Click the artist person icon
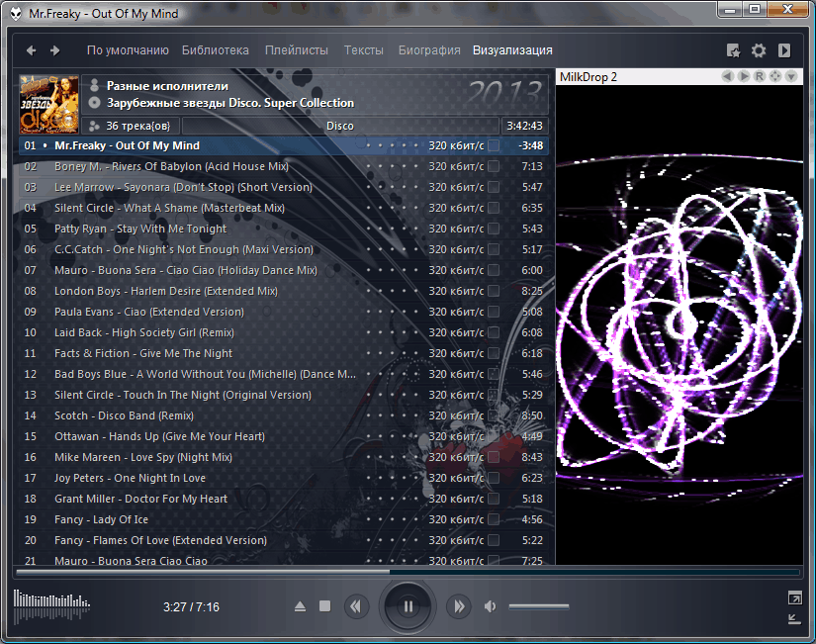 [x=94, y=85]
